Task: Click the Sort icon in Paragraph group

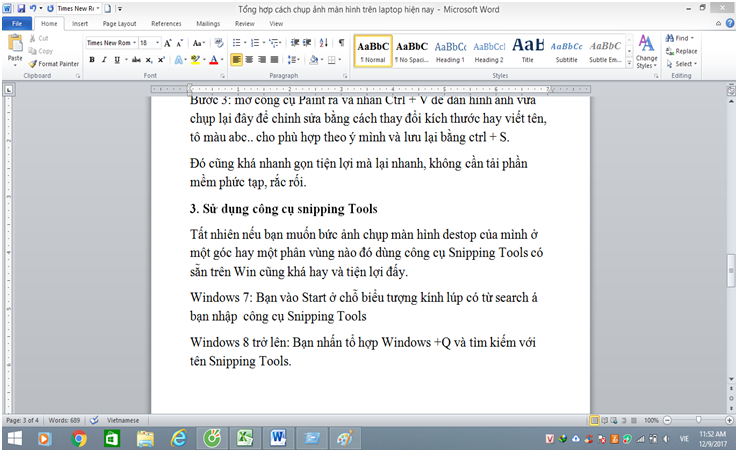Action: pyautogui.click(x=325, y=43)
